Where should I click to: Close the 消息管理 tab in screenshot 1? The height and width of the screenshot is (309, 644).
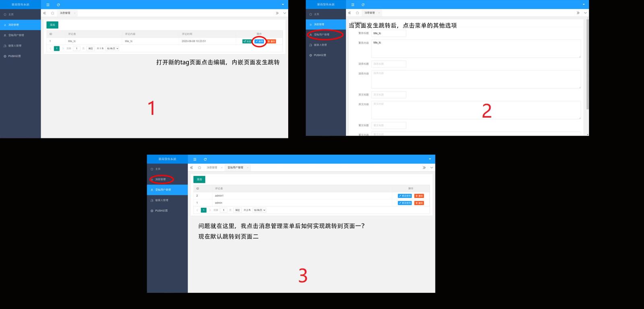(74, 13)
